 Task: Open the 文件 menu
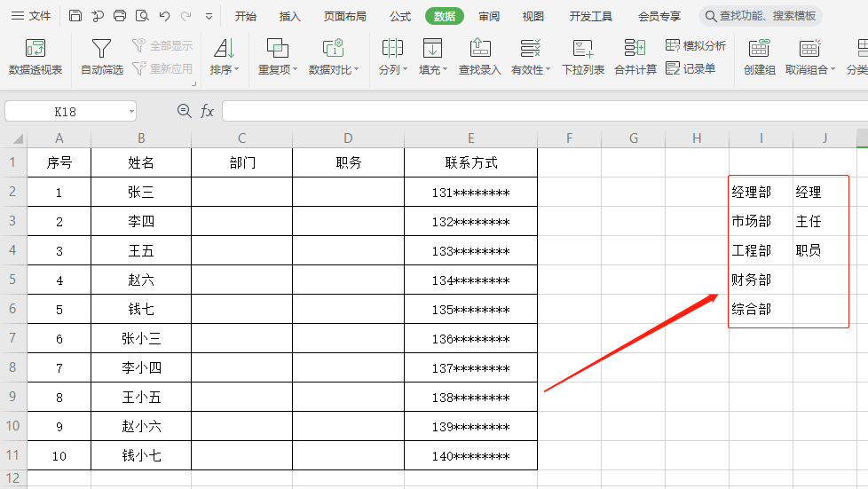(31, 16)
